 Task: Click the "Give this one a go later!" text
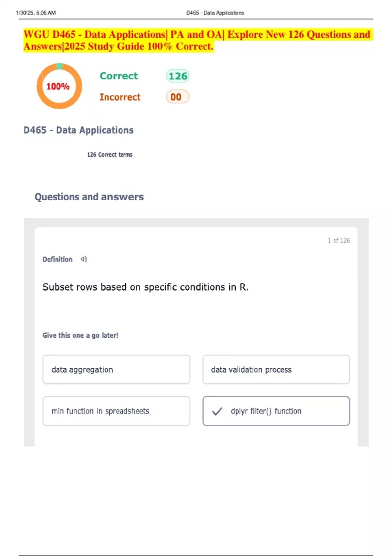80,335
